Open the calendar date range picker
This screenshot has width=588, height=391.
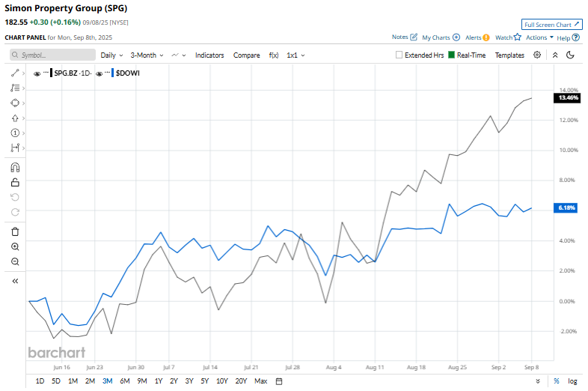(278, 381)
